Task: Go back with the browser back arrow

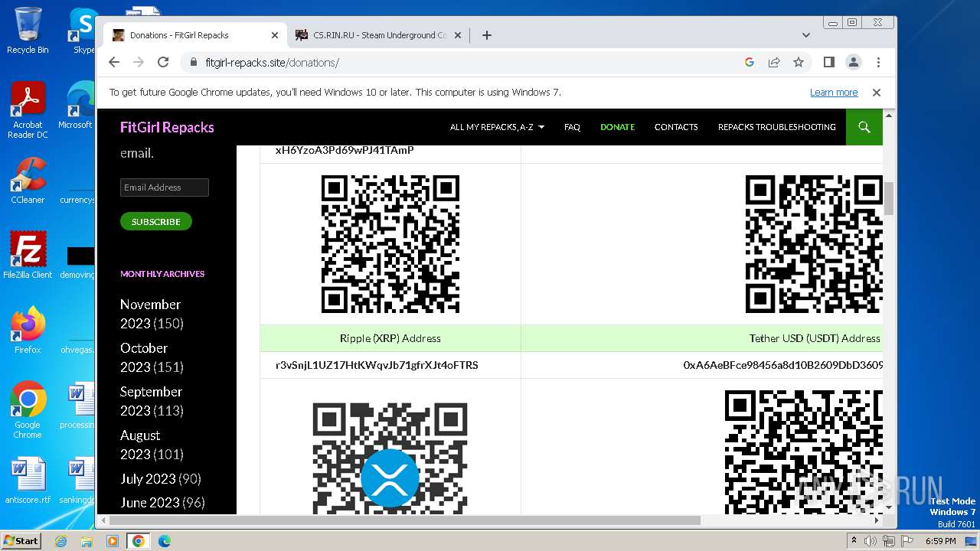Action: [114, 62]
